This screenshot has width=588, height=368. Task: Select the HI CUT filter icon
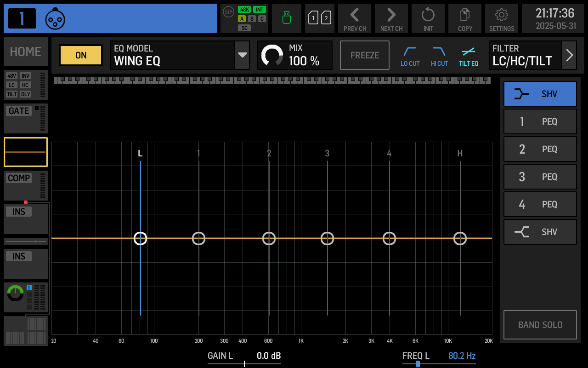click(x=439, y=55)
